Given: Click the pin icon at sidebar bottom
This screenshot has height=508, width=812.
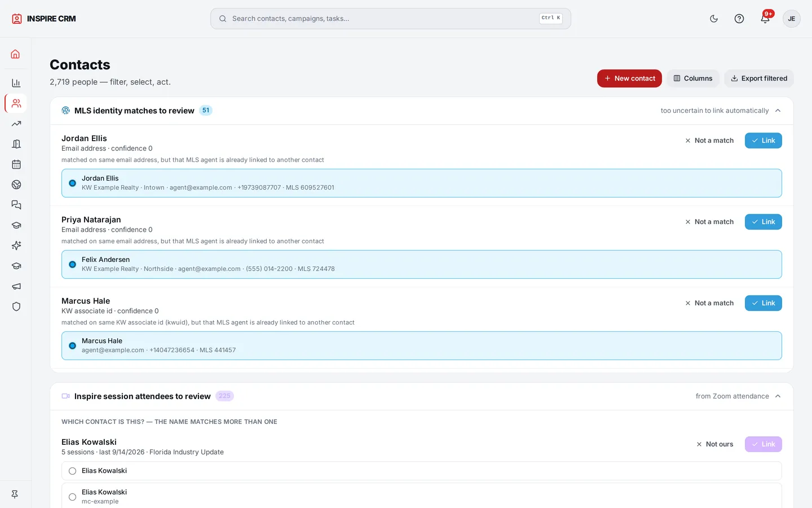Looking at the screenshot, I should pyautogui.click(x=15, y=494).
